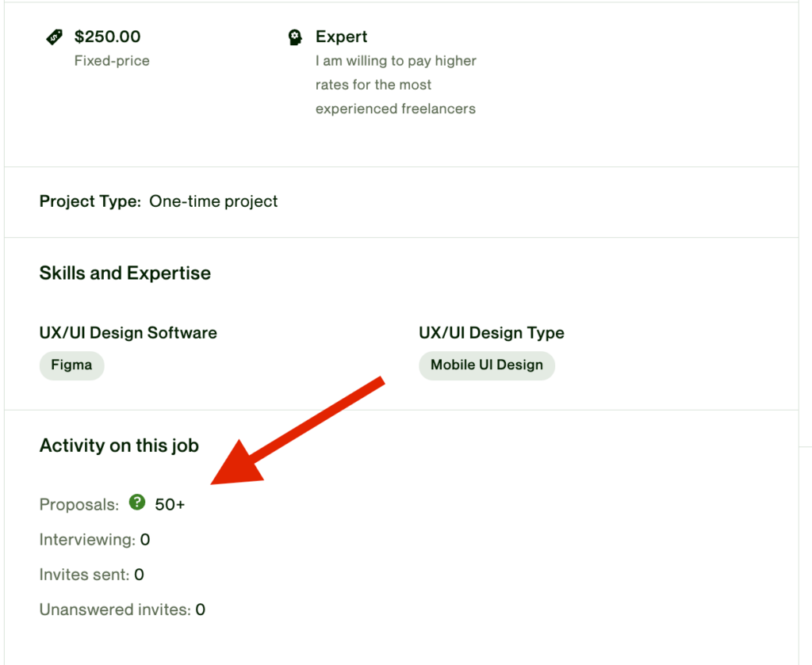
Task: Click the Expert level head icon
Action: (x=295, y=37)
